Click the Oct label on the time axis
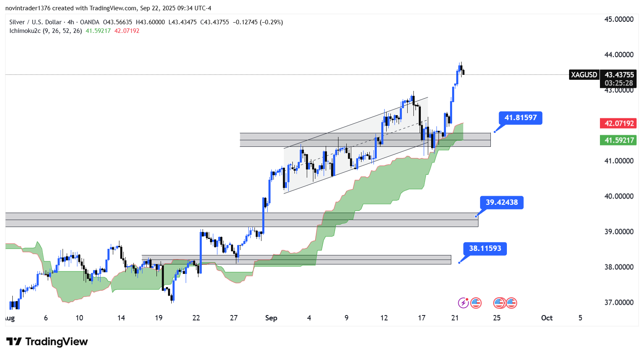This screenshot has height=357, width=644. click(546, 318)
